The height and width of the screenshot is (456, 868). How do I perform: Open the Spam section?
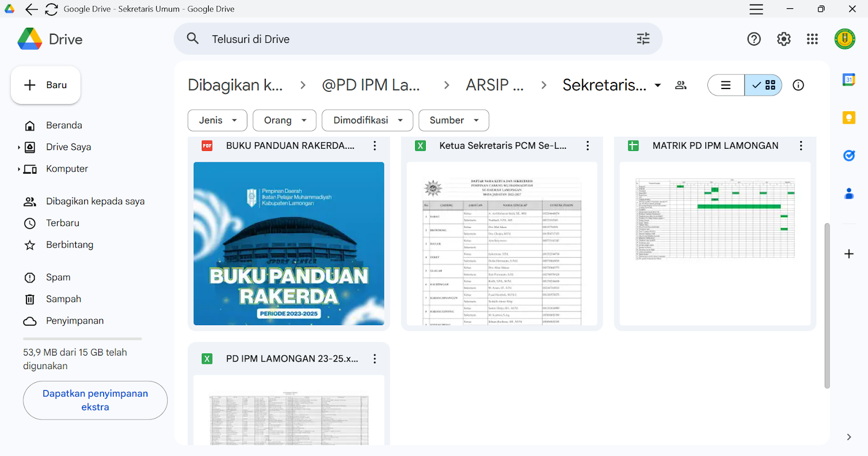tap(58, 277)
